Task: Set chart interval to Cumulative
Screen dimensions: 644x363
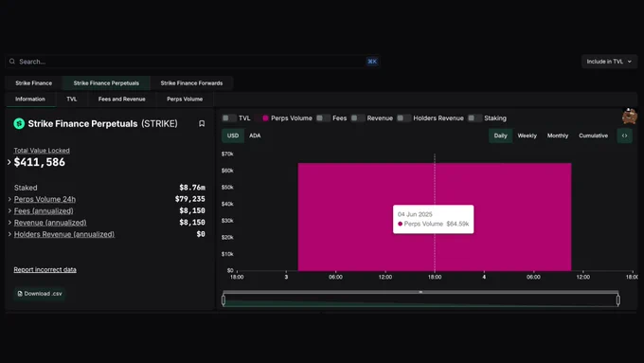Action: click(x=593, y=136)
